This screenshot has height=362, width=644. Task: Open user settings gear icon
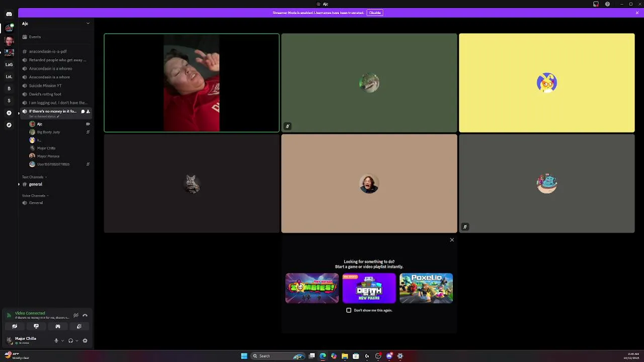(x=85, y=340)
